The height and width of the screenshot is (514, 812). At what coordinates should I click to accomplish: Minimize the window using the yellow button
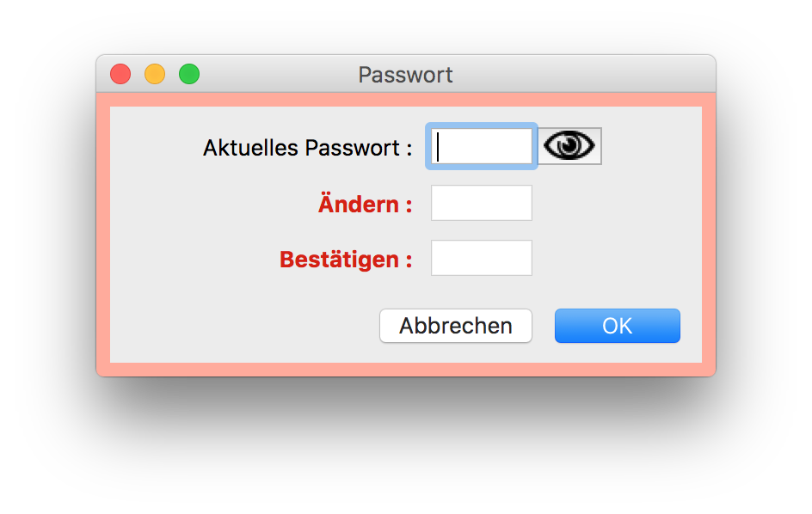[155, 75]
